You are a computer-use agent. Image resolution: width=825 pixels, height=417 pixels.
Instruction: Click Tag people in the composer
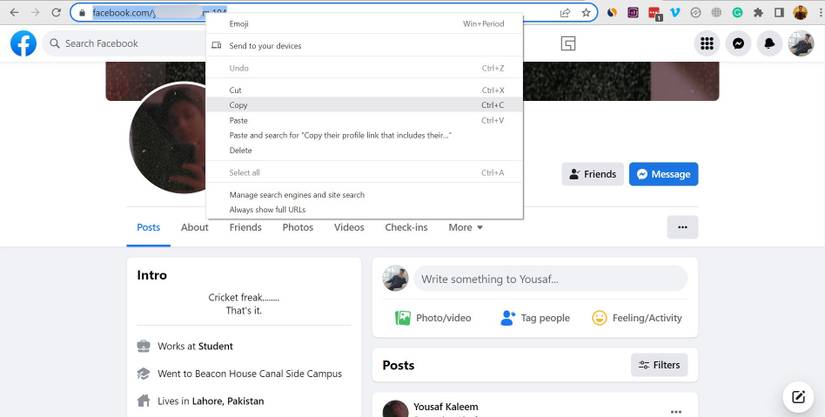(x=535, y=318)
